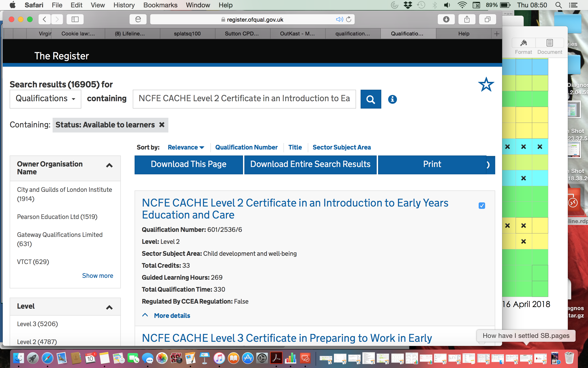
Task: Click into the qualification search text field
Action: 244,99
